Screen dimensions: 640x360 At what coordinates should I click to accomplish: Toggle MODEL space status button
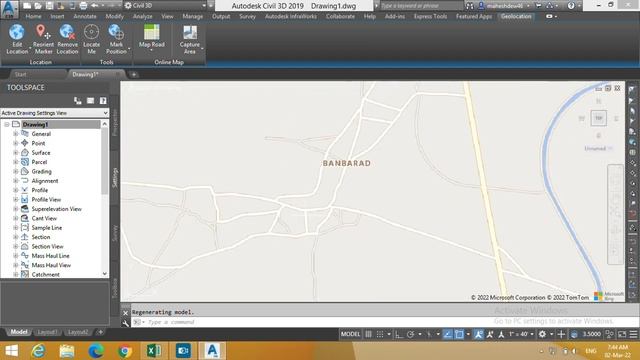[351, 334]
